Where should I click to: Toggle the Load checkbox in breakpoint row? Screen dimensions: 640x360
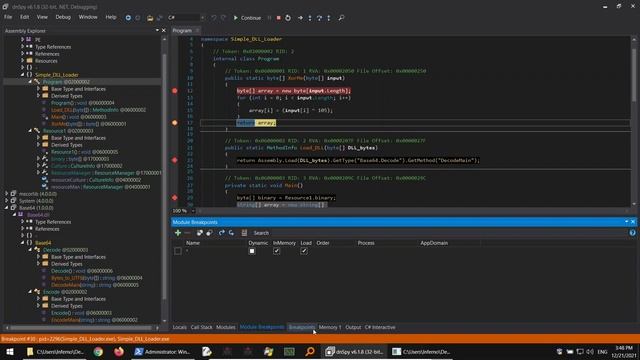[x=304, y=251]
